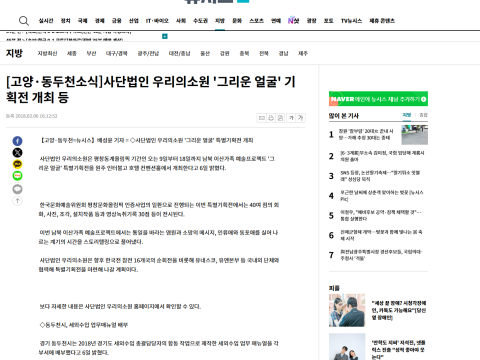Open the first 피플 article headline
This screenshot has width=480, height=360.
coord(399,310)
